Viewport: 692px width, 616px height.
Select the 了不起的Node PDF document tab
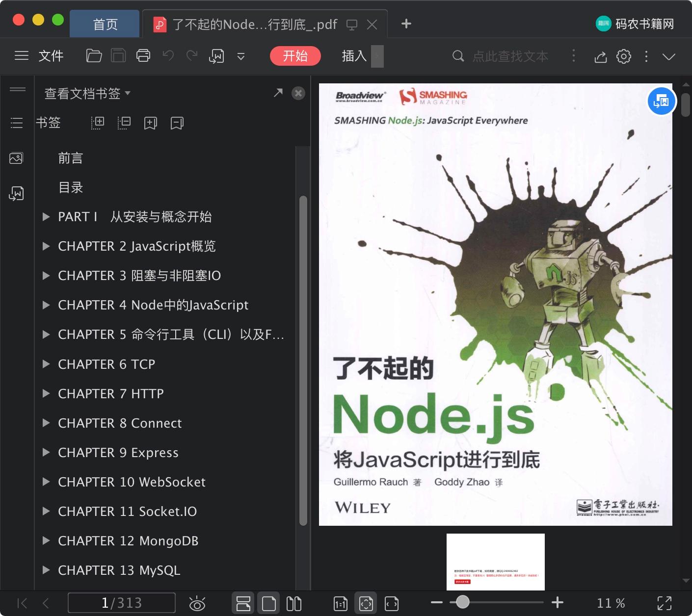click(255, 24)
